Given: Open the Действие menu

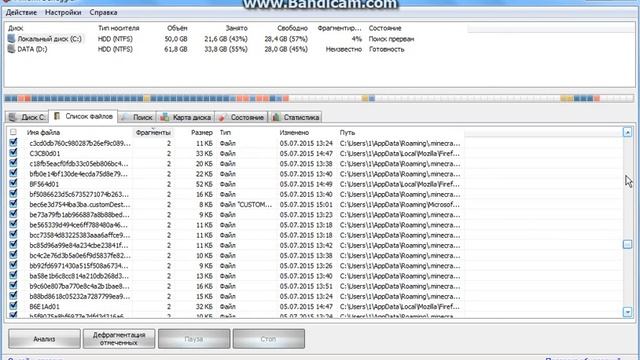Looking at the screenshot, I should tap(21, 13).
